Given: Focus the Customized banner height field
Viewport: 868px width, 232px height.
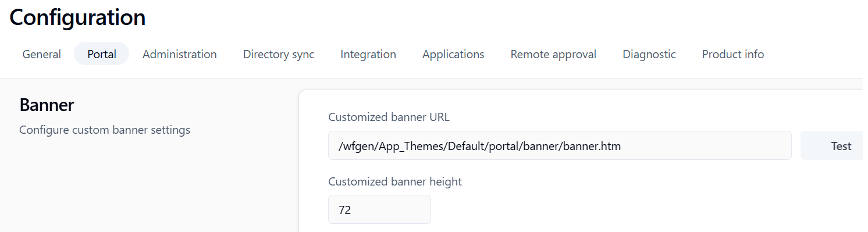Looking at the screenshot, I should [379, 209].
